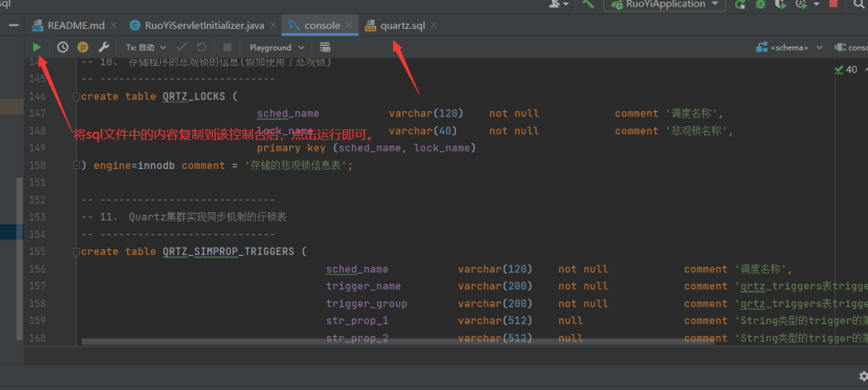Image resolution: width=868 pixels, height=390 pixels.
Task: Click trigger_group on line 158
Action: pyautogui.click(x=366, y=304)
